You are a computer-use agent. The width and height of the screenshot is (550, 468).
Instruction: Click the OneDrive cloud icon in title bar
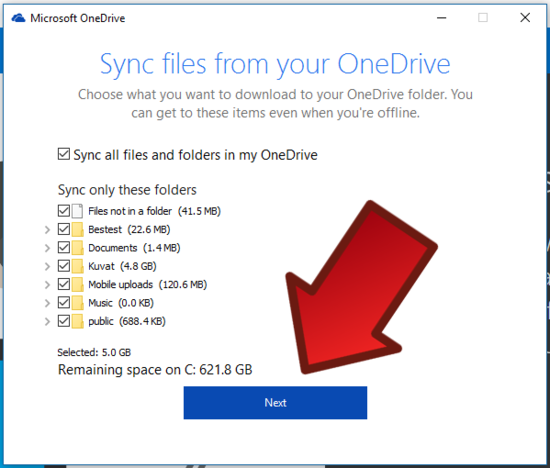(x=18, y=18)
